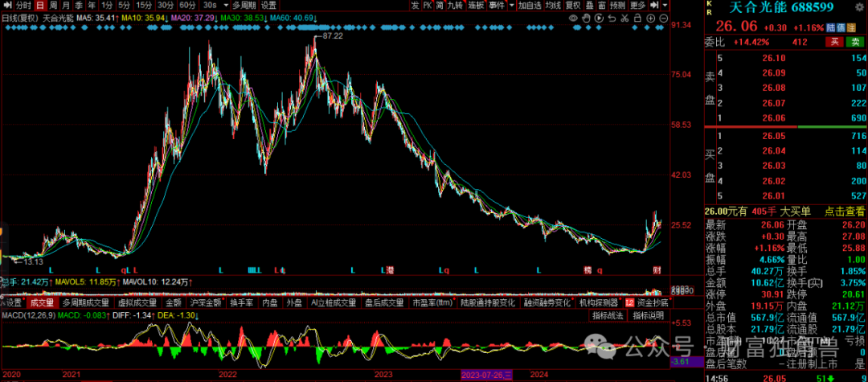Screen dimensions: 868x382
Task: Select the 周 weekly period tab
Action: [53, 5]
